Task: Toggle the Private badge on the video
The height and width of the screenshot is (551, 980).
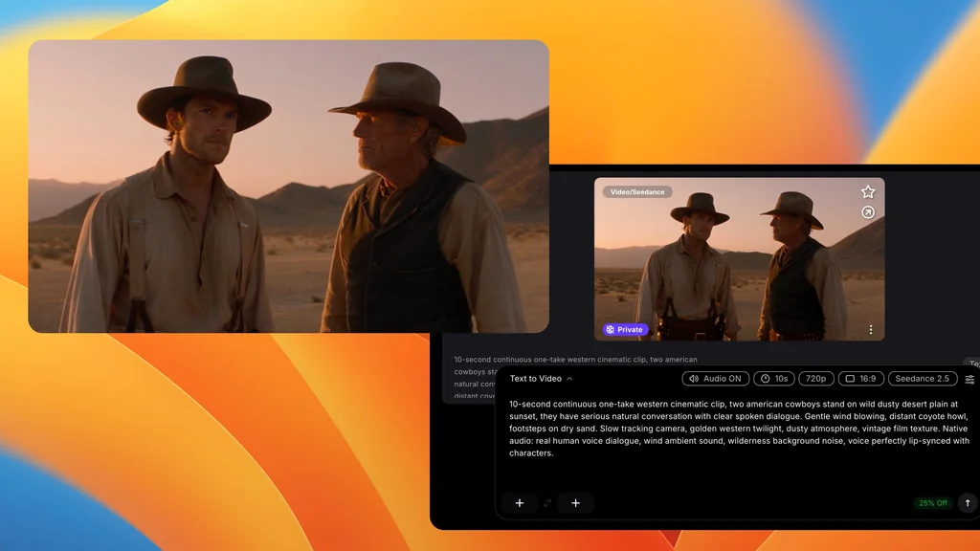Action: click(624, 329)
